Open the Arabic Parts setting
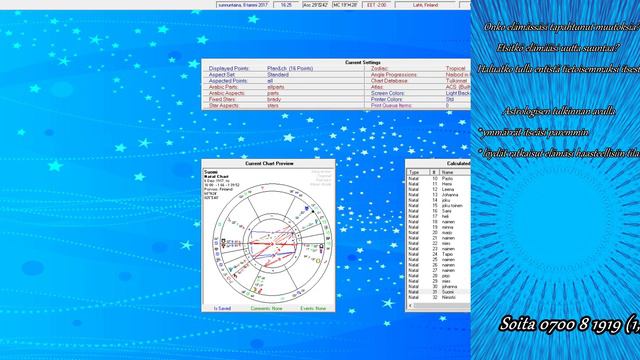 [223, 87]
